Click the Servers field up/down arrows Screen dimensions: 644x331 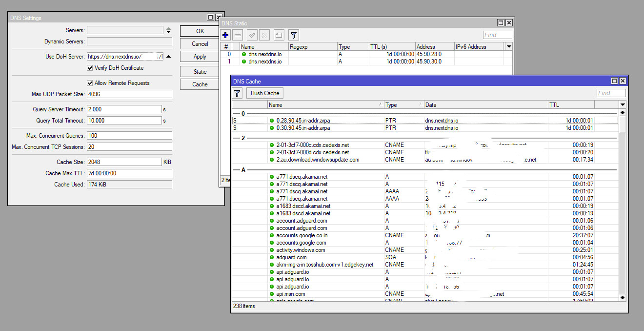(x=168, y=30)
